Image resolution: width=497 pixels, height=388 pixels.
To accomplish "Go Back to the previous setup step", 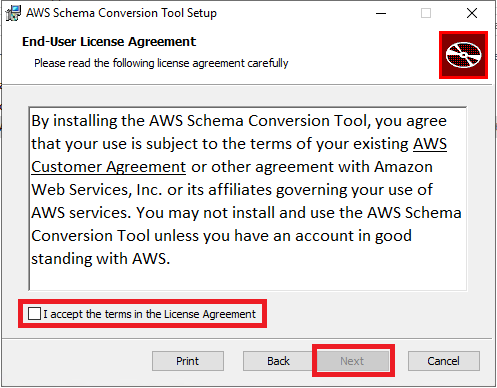I will coord(278,361).
